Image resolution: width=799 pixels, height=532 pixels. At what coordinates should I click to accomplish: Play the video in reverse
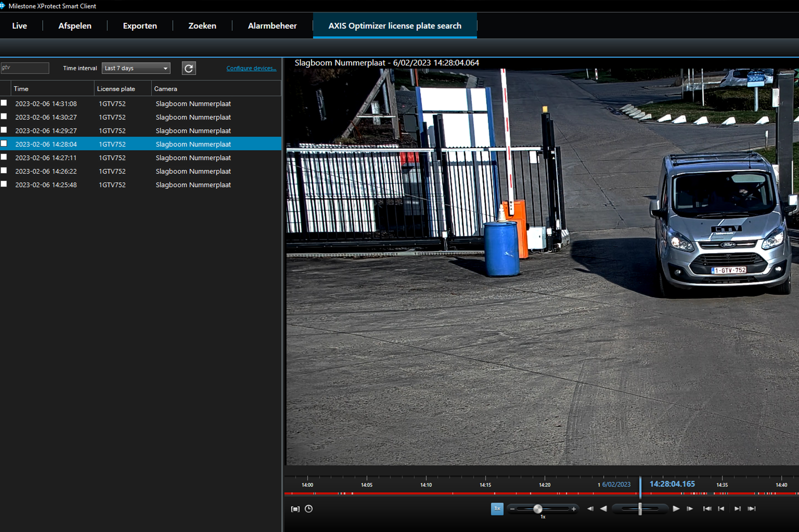(603, 509)
